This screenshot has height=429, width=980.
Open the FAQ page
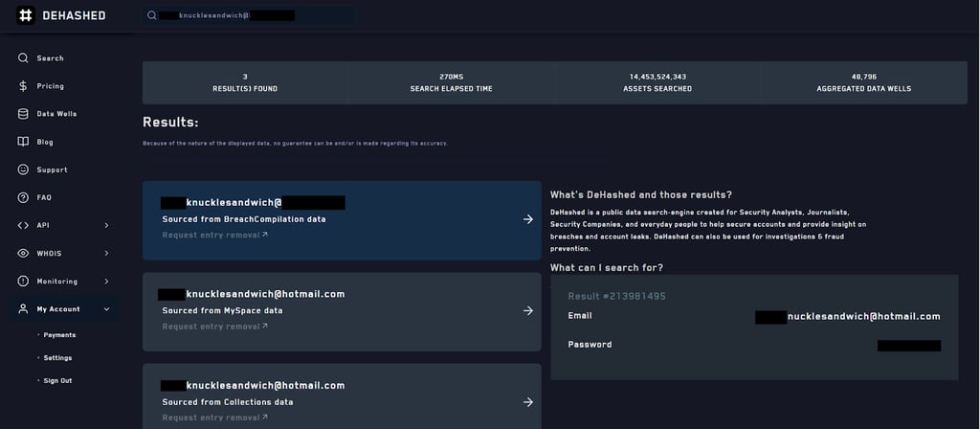tap(44, 197)
